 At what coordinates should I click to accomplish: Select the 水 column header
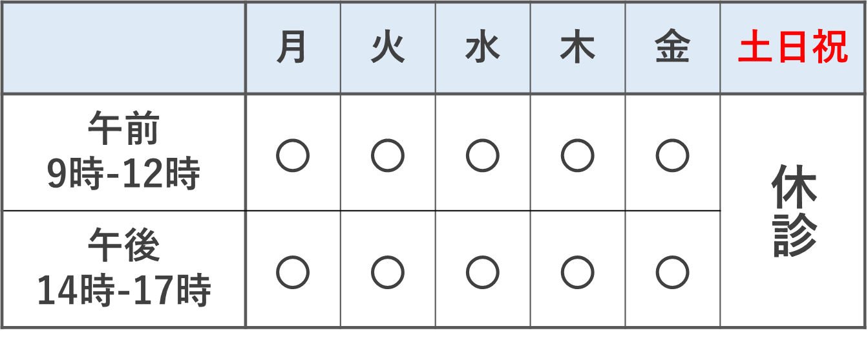pos(483,48)
